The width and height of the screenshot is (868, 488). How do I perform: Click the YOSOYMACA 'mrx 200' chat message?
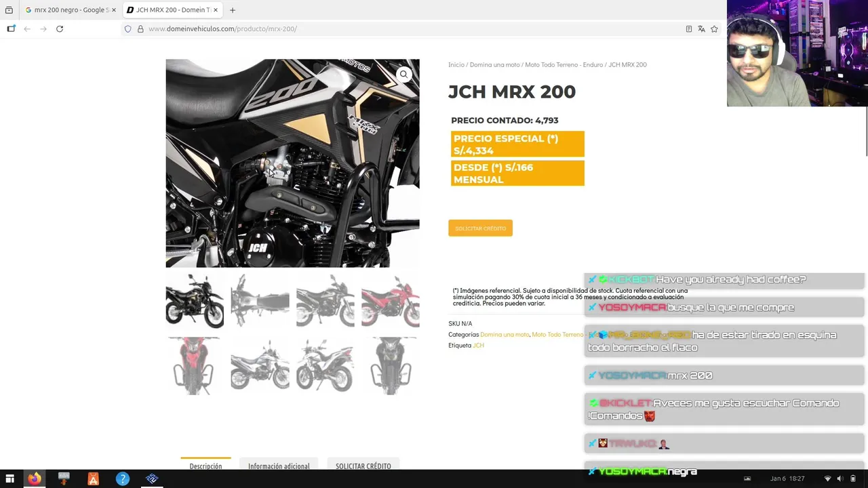[724, 375]
